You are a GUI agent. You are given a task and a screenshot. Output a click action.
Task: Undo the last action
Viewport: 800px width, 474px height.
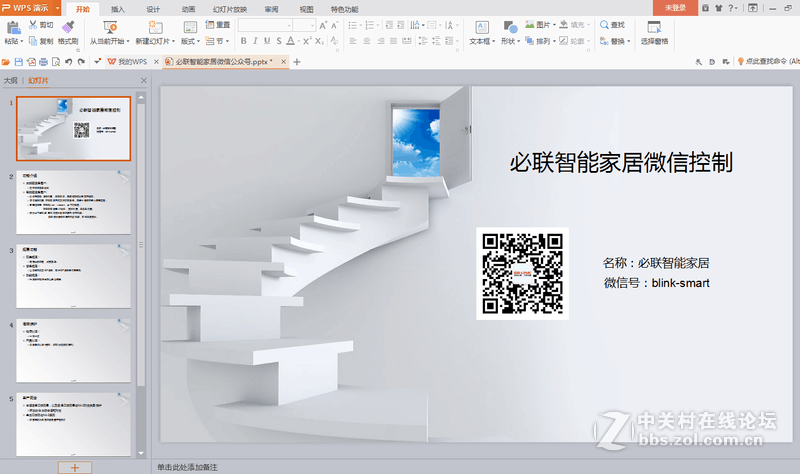[68, 62]
